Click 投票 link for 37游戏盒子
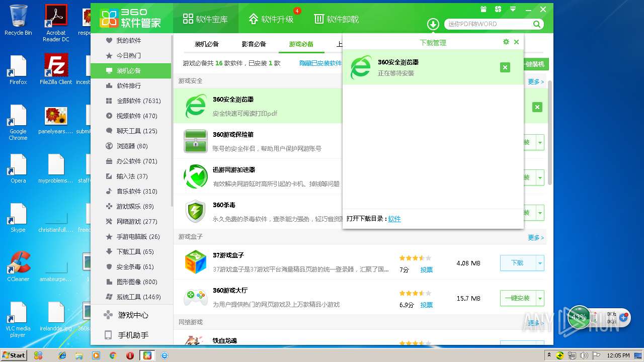 tap(427, 269)
